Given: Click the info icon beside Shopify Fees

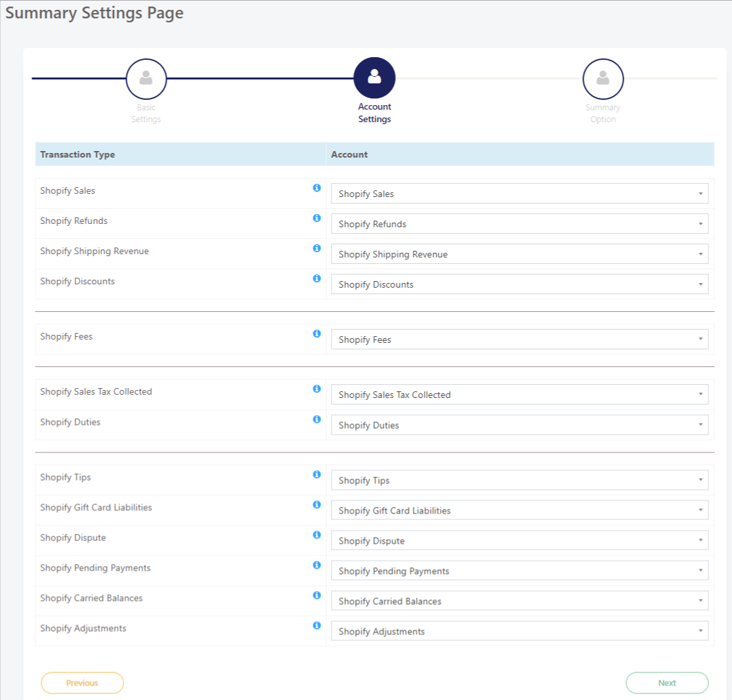Looking at the screenshot, I should click(316, 334).
